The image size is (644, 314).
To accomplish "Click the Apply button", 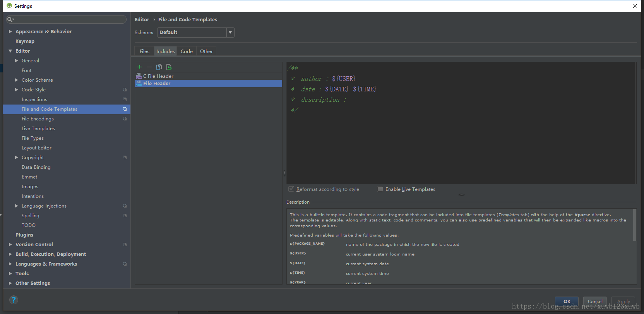I will tap(623, 301).
